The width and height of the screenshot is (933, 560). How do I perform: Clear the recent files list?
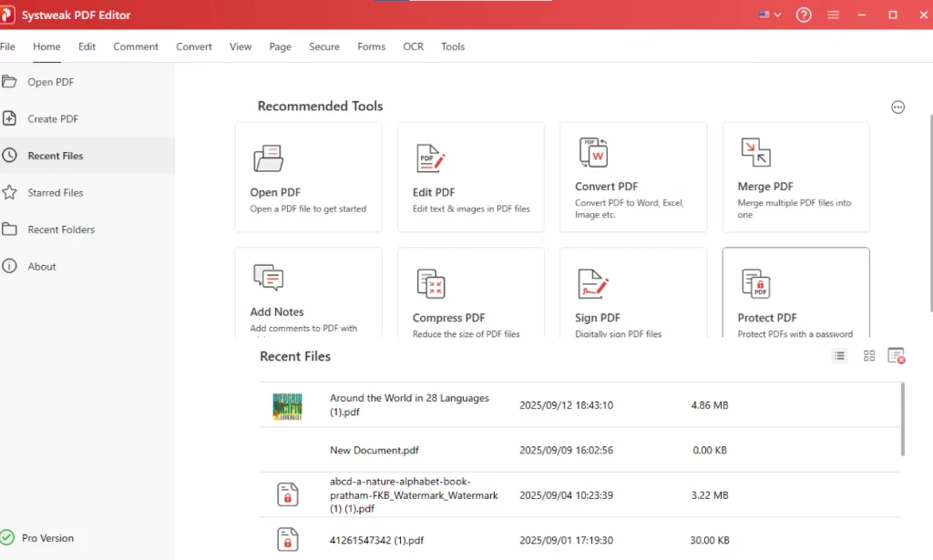click(897, 355)
